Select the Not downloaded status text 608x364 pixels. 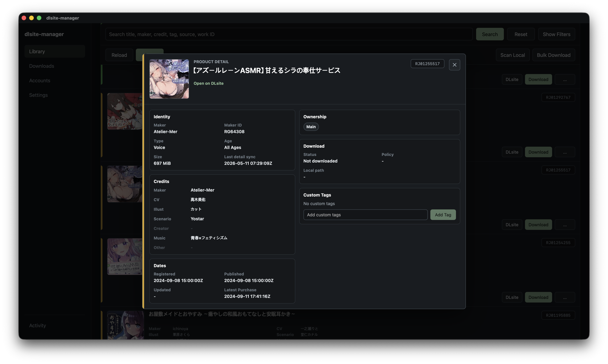coord(321,161)
